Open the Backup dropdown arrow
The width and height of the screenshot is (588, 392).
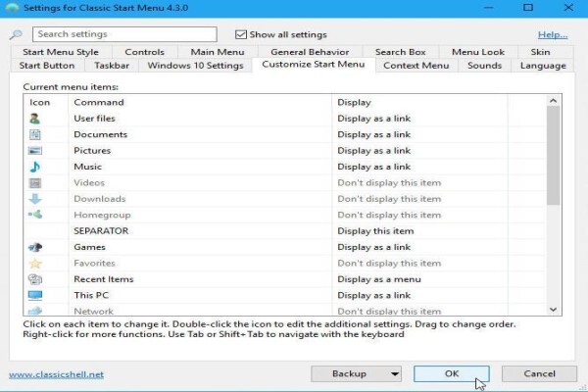394,374
